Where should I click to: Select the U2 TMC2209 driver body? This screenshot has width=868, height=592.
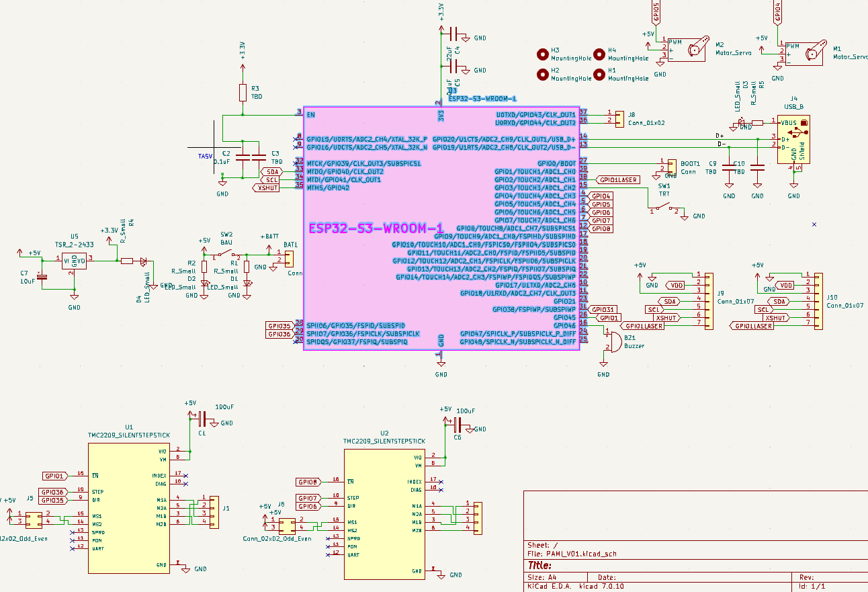[384, 513]
